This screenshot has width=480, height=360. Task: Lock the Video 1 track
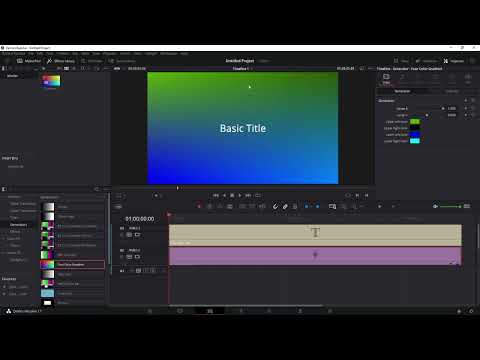pyautogui.click(x=122, y=257)
